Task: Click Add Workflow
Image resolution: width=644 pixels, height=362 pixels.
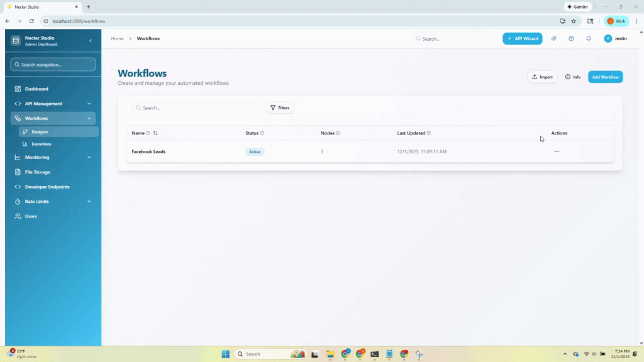Action: (x=606, y=77)
